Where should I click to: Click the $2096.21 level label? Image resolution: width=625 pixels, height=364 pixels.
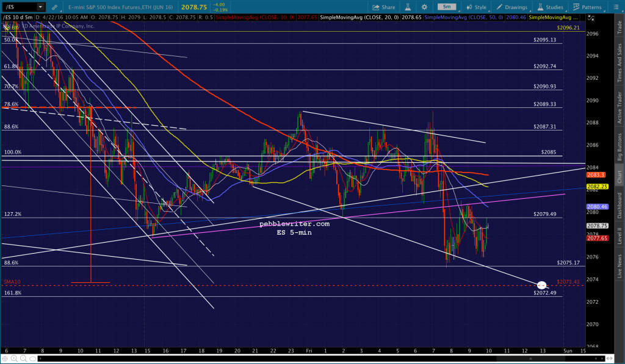[568, 28]
